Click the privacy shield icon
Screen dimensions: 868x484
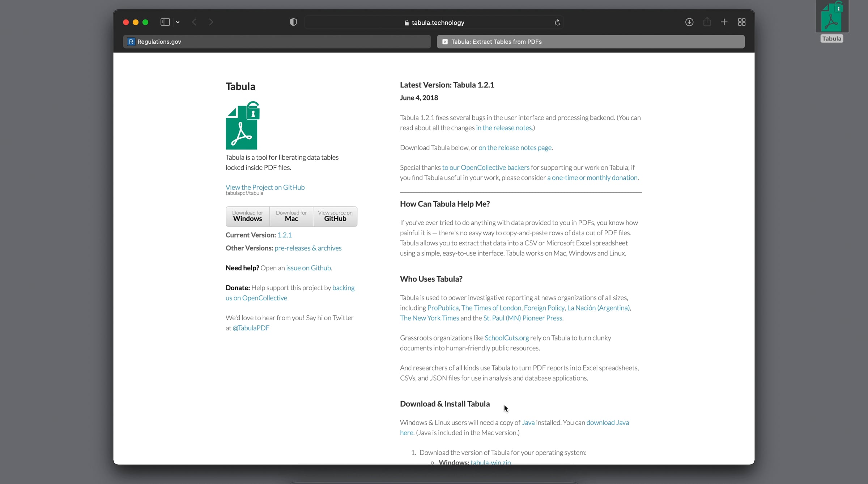293,22
